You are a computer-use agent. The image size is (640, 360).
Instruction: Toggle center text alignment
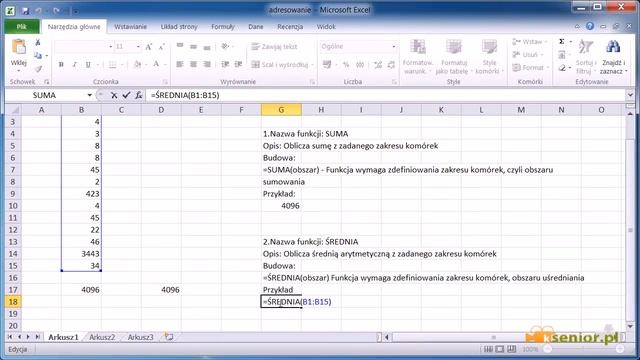(x=193, y=64)
